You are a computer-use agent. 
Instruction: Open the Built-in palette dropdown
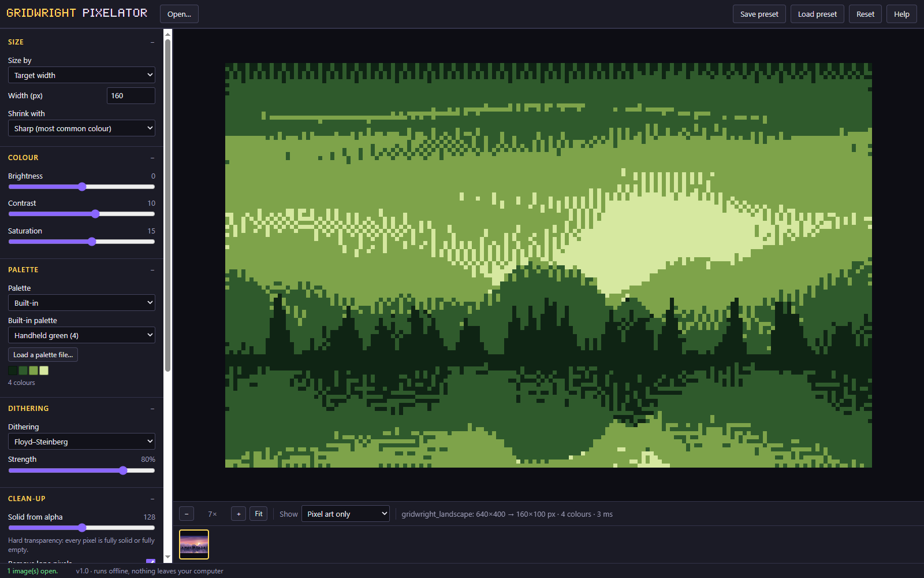click(x=81, y=335)
